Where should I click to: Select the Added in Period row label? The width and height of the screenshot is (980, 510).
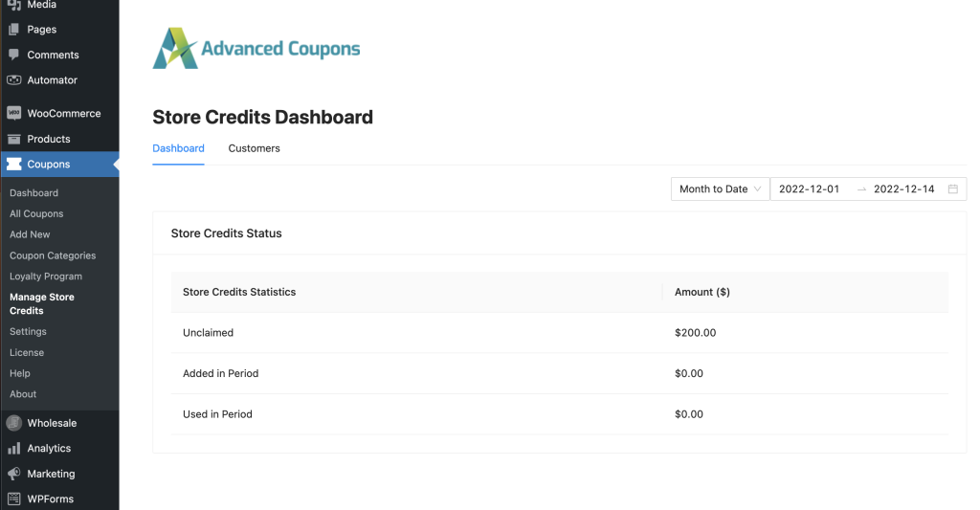(221, 373)
